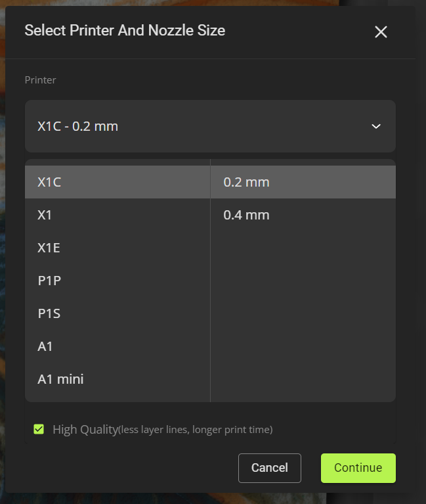Pick the A1 mini printer

pyautogui.click(x=117, y=379)
